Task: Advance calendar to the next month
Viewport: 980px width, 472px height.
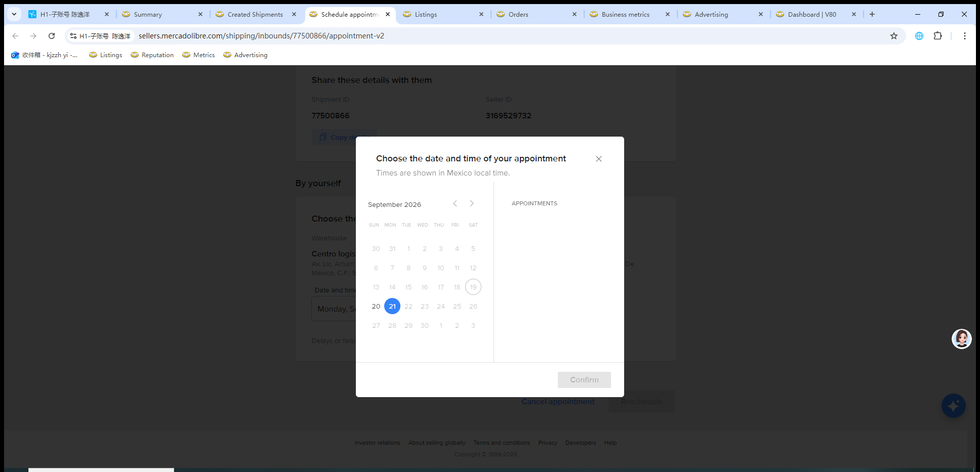Action: 472,203
